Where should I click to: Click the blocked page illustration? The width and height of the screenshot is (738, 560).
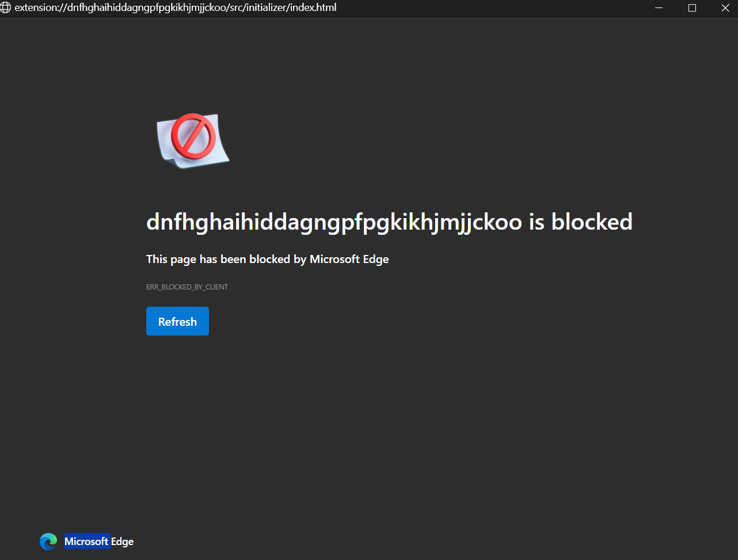(192, 141)
